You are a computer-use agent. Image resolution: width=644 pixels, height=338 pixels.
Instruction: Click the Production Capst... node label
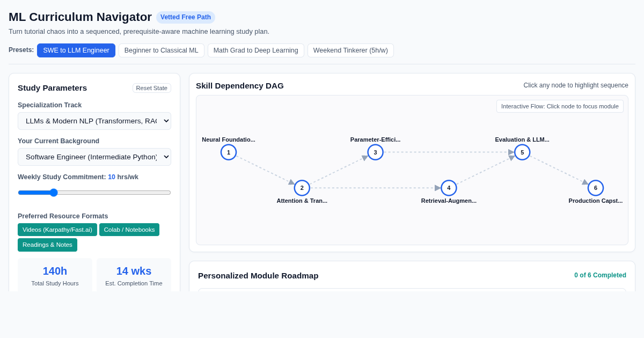596,201
